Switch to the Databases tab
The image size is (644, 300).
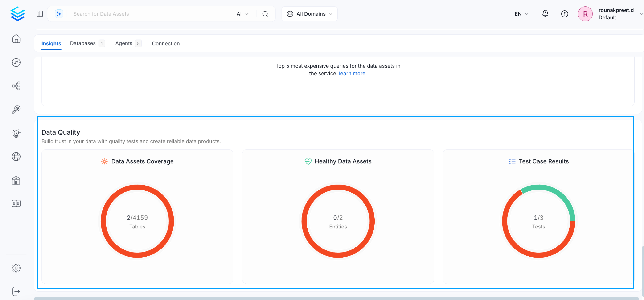pyautogui.click(x=83, y=43)
